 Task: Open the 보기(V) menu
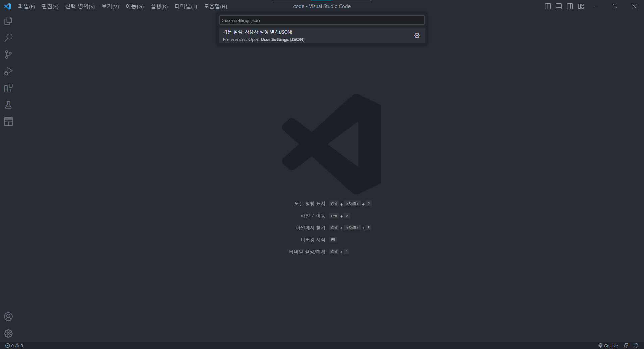pos(110,6)
